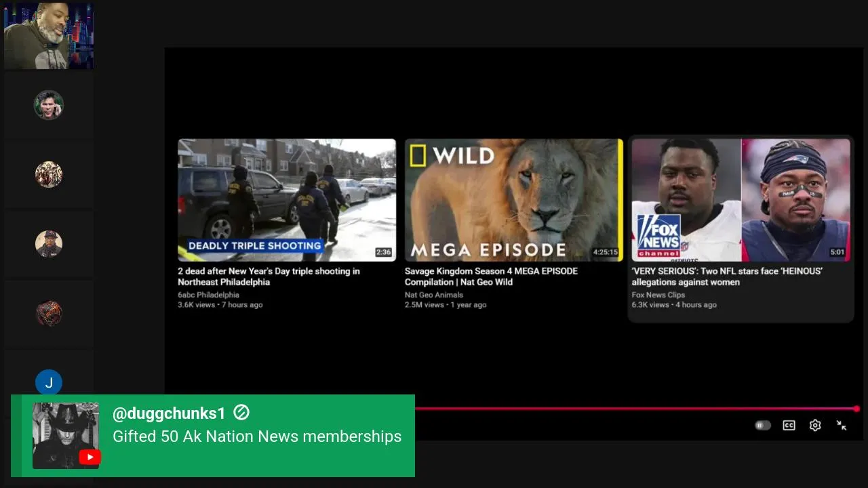
Task: Click '6.3K views • 4 hours ago' text
Action: [674, 305]
